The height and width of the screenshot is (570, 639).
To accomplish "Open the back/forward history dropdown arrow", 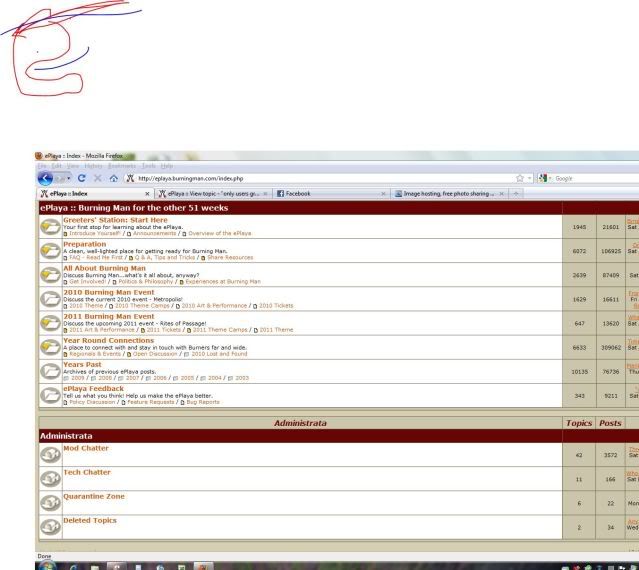I will tap(68, 178).
